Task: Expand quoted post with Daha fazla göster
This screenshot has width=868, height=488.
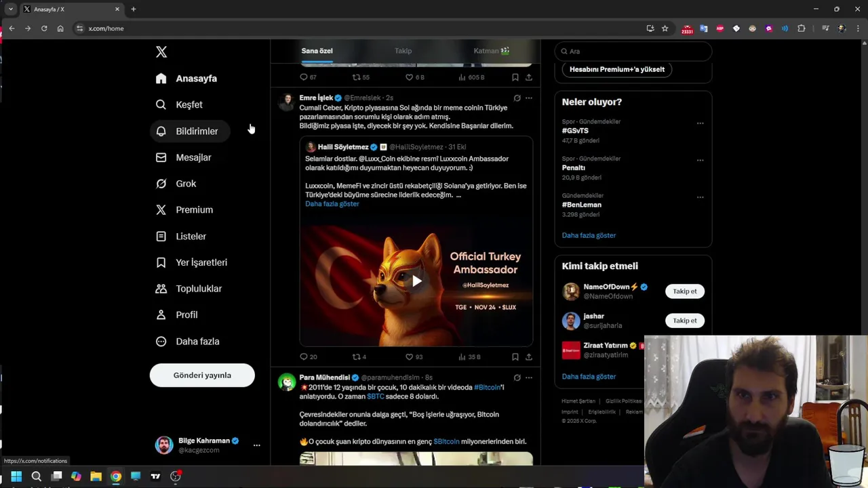Action: click(332, 203)
